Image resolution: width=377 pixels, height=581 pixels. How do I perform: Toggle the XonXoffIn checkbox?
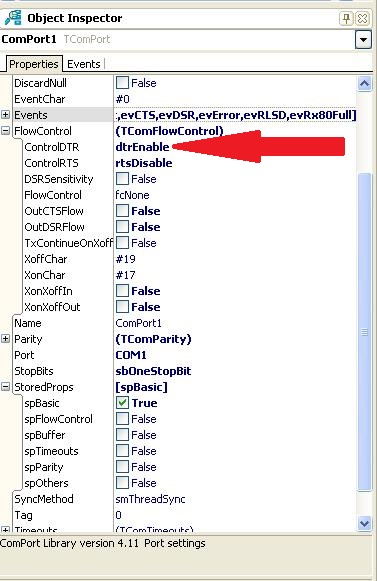click(122, 291)
